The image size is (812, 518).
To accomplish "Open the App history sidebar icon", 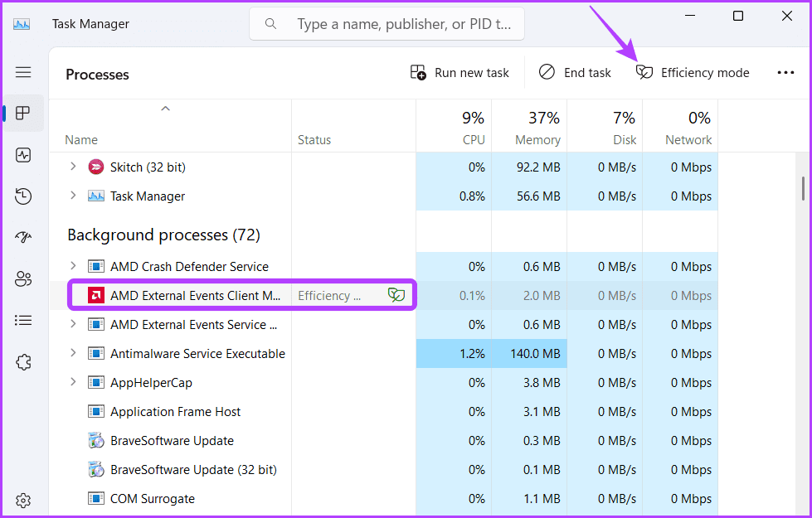I will coord(23,196).
